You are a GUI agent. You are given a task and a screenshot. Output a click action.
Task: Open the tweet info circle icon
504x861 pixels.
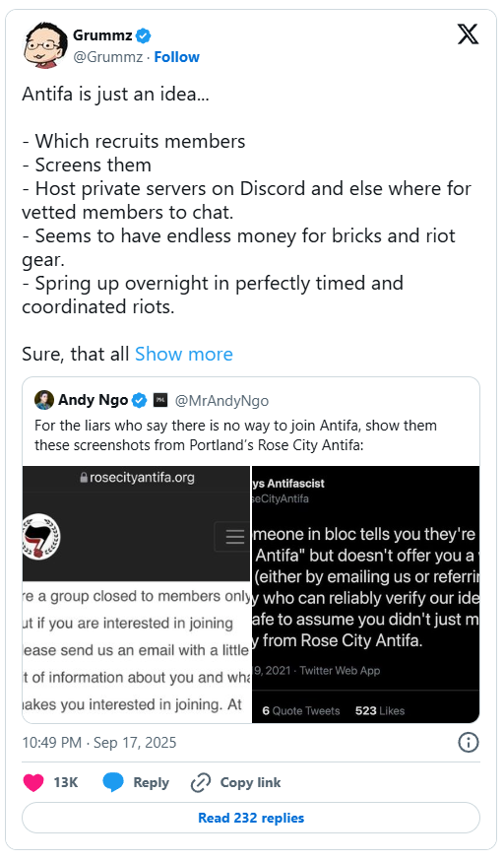pos(468,743)
